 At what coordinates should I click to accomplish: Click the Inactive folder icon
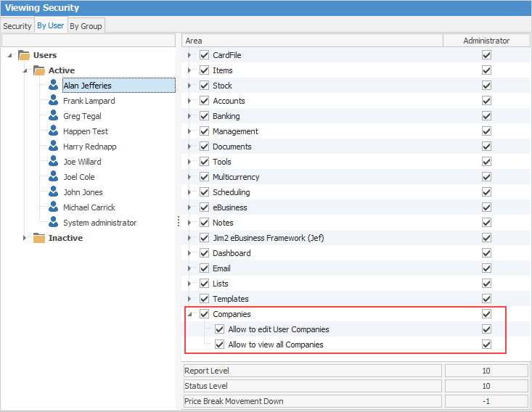pos(39,238)
